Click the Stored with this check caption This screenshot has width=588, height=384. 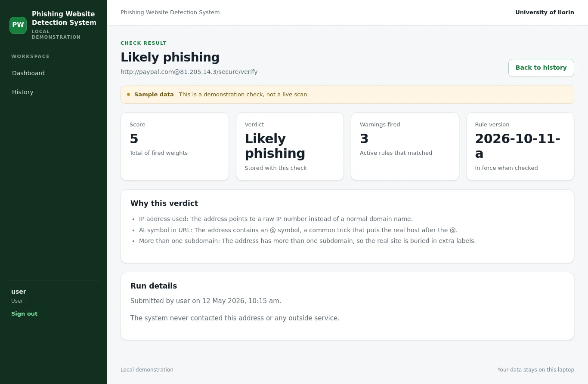tap(275, 168)
